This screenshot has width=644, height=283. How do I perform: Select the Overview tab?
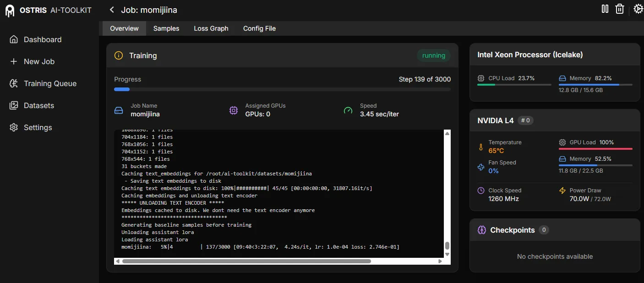[x=124, y=28]
